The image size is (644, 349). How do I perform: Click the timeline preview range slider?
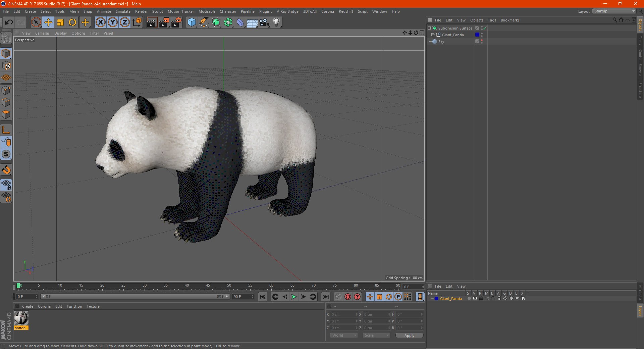[x=135, y=296]
